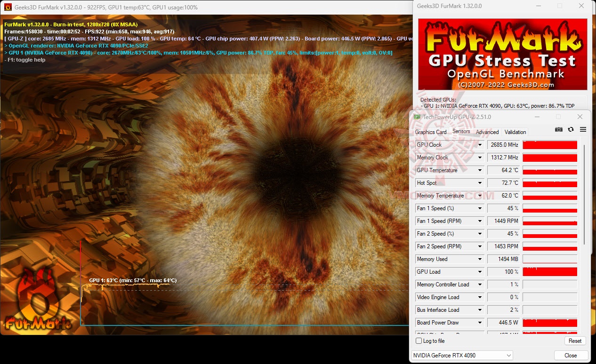The height and width of the screenshot is (364, 596).
Task: Expand the Board Power Draw dropdown
Action: (480, 323)
